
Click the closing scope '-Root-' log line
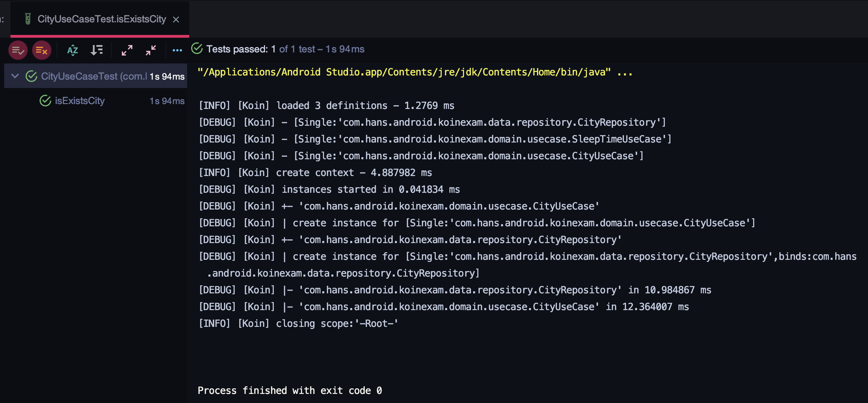point(299,324)
